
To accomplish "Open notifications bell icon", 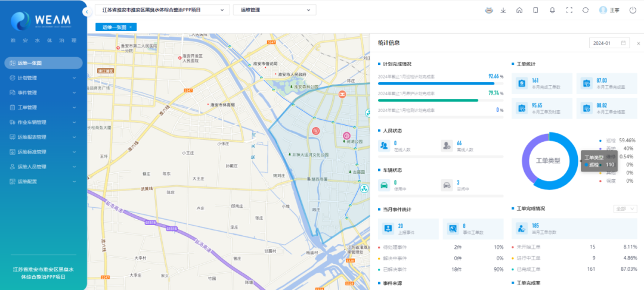I will click(552, 10).
